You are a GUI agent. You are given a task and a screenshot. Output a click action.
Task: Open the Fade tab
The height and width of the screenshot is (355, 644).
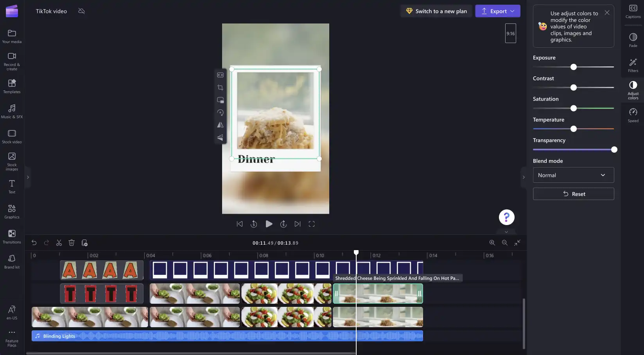pos(633,40)
